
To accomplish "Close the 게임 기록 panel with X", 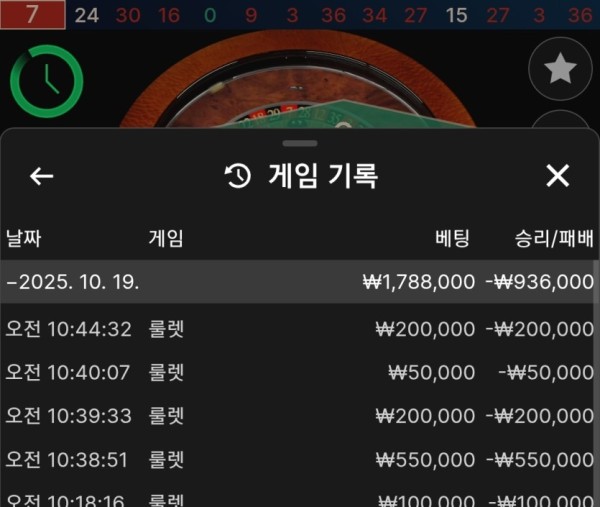I will pyautogui.click(x=558, y=176).
